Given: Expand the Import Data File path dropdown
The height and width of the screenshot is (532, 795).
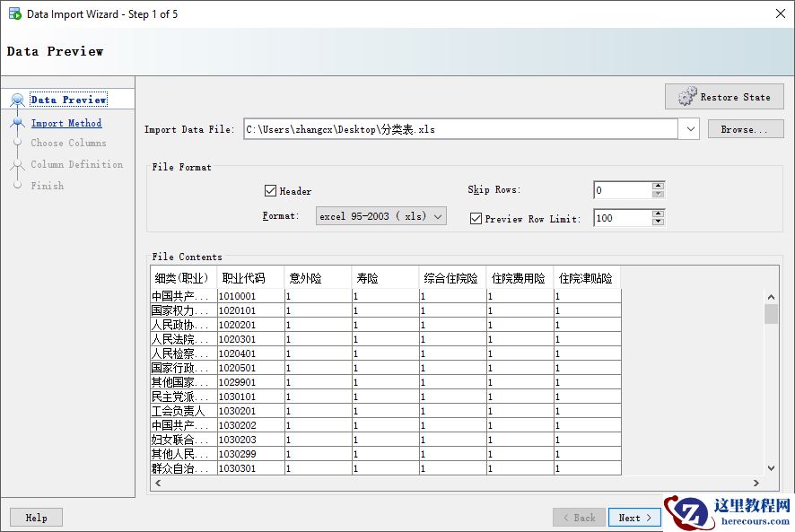Looking at the screenshot, I should coord(689,129).
